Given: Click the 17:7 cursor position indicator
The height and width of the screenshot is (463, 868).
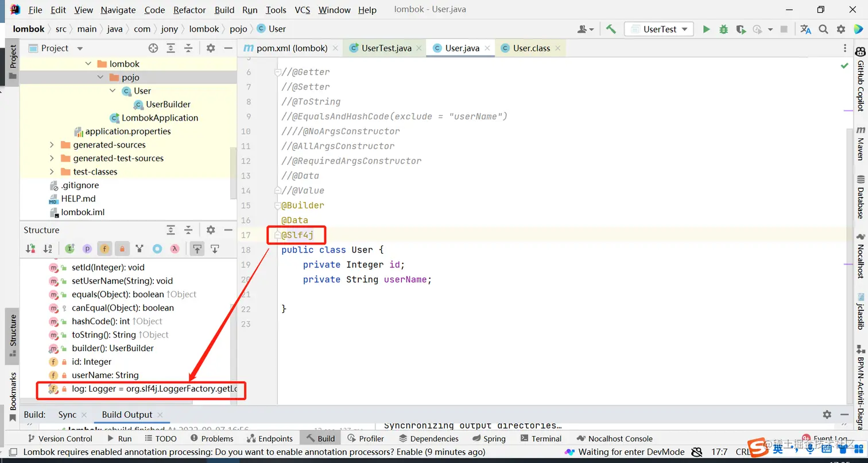Looking at the screenshot, I should click(719, 452).
